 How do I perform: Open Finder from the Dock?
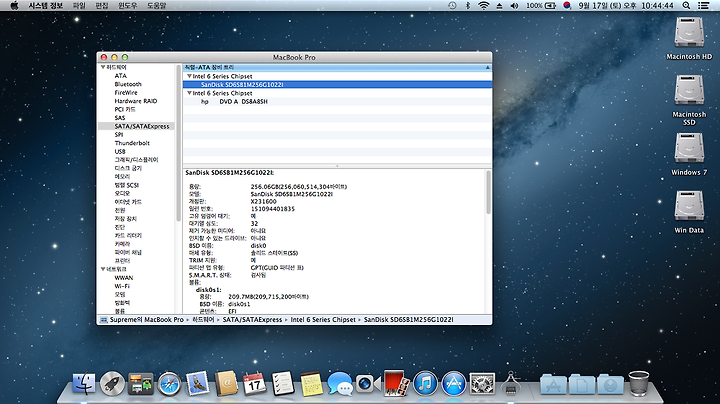84,384
